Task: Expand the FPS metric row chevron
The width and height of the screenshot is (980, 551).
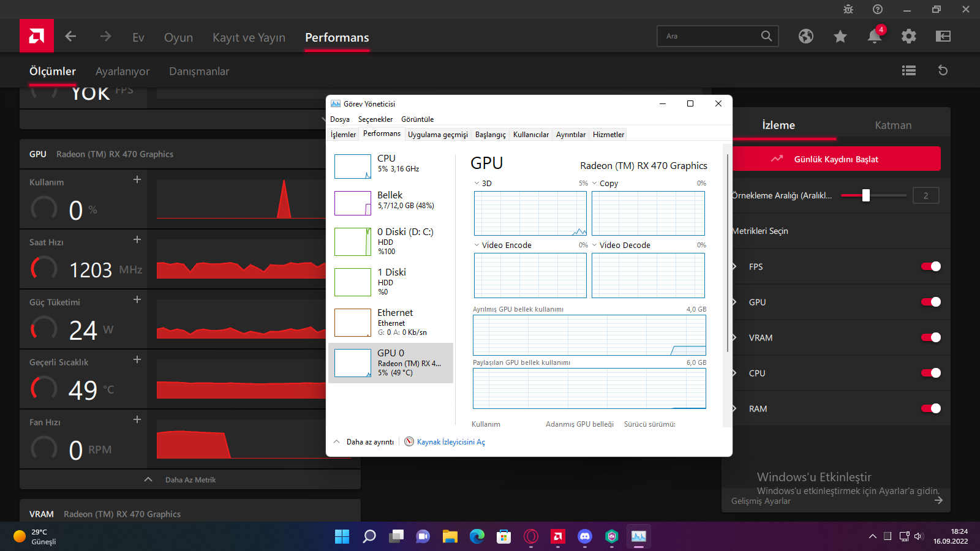Action: click(x=734, y=266)
